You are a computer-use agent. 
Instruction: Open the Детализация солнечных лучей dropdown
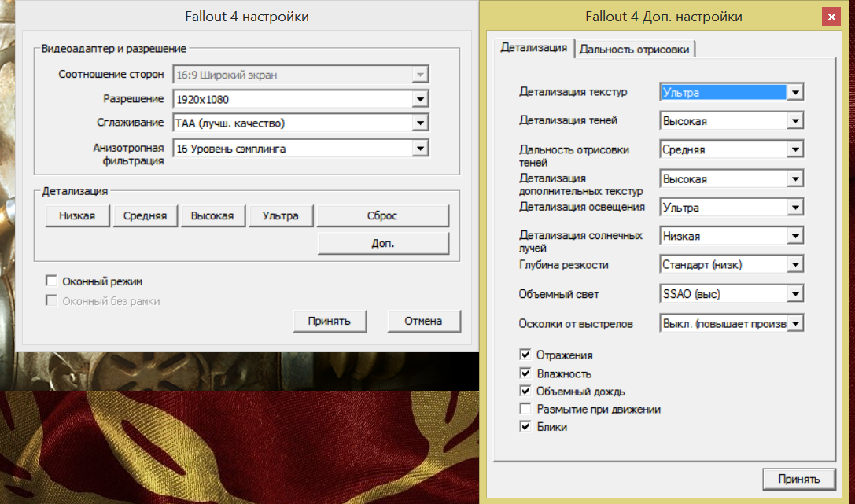tap(732, 236)
